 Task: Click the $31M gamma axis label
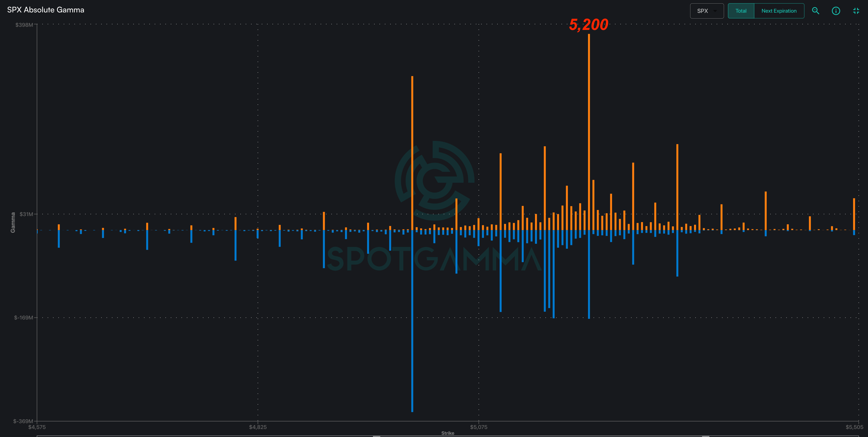pos(26,214)
